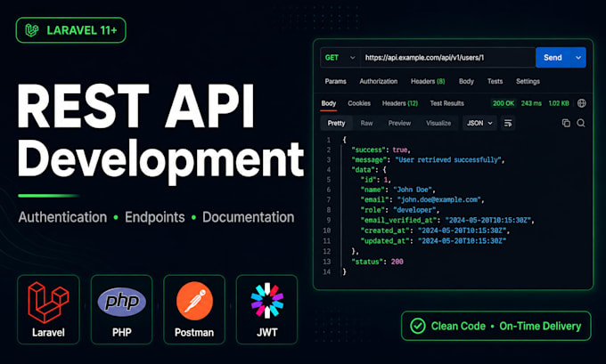Click the "developer" role value

click(414, 210)
